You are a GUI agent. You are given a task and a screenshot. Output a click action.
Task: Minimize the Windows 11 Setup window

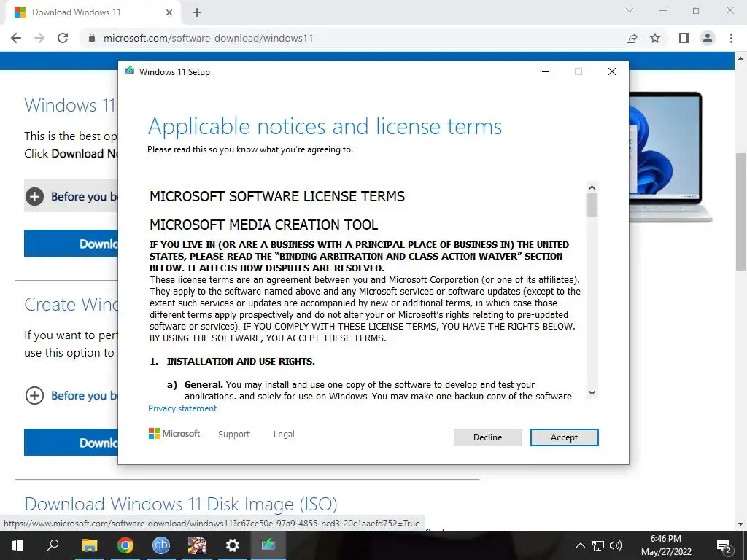546,71
